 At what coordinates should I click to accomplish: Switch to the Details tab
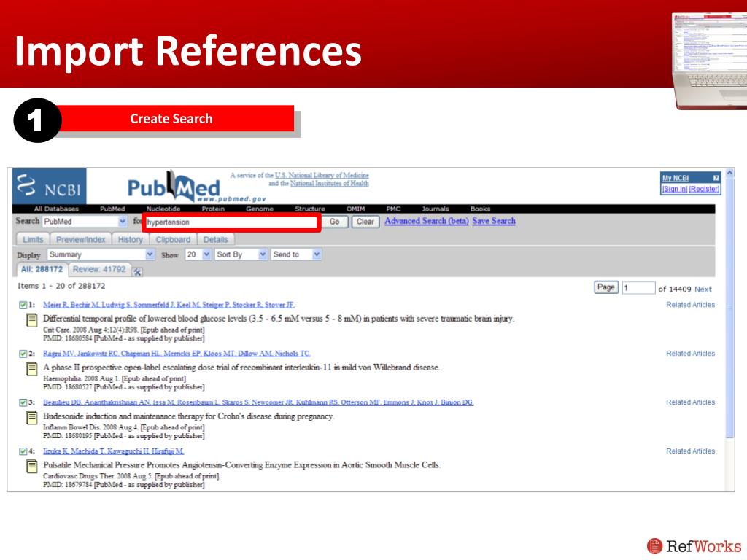(x=215, y=239)
